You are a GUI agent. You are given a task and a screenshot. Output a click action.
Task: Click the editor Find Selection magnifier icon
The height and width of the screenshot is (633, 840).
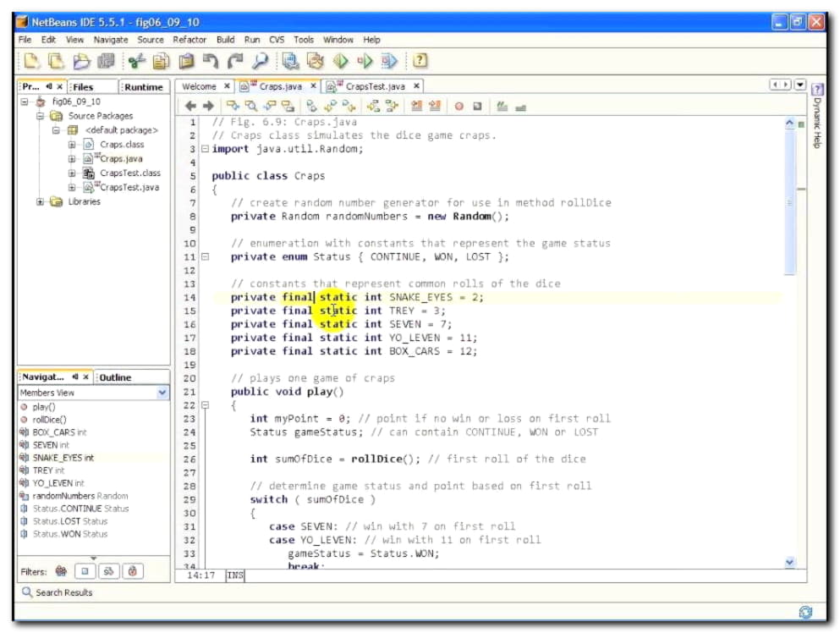(x=250, y=106)
